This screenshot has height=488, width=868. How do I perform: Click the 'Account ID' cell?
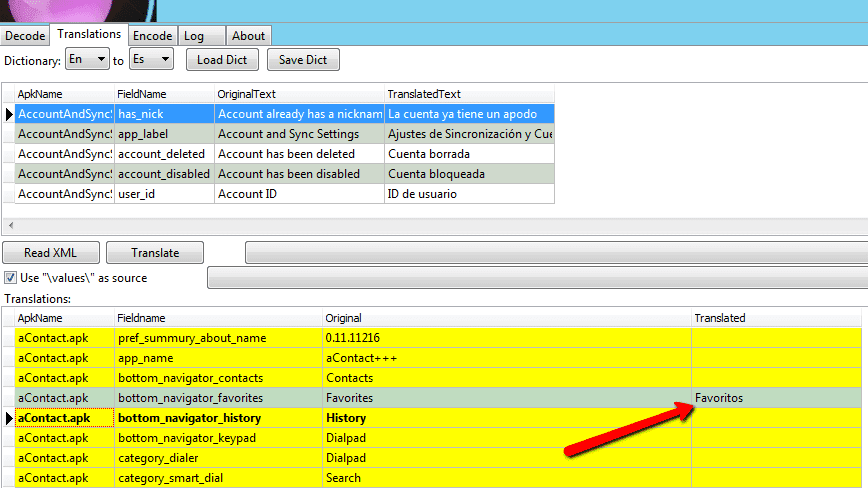(x=299, y=194)
